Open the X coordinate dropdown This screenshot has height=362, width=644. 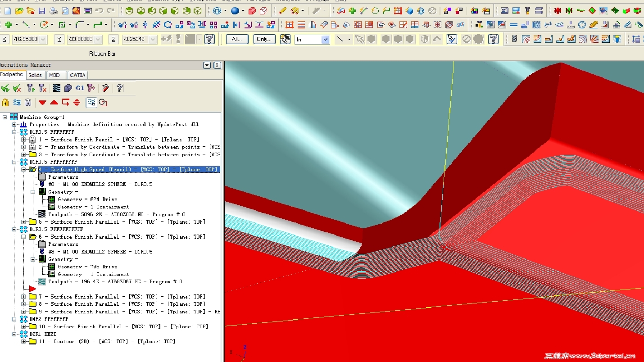43,39
